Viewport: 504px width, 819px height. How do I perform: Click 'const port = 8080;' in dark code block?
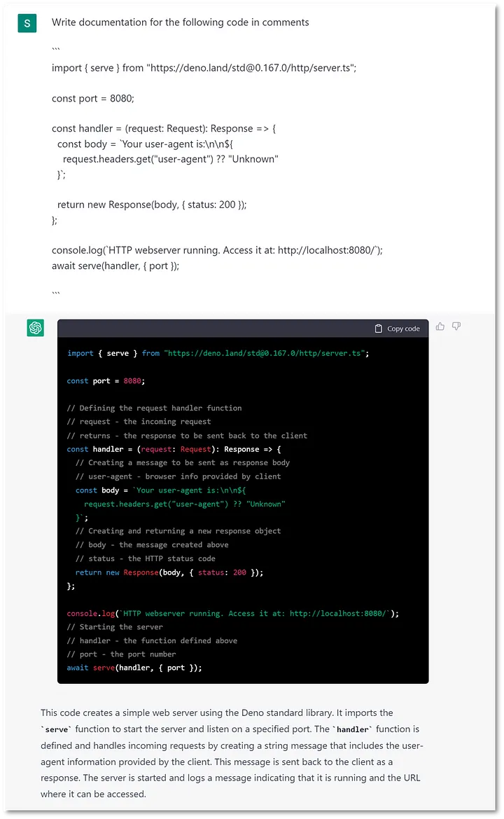pos(106,381)
